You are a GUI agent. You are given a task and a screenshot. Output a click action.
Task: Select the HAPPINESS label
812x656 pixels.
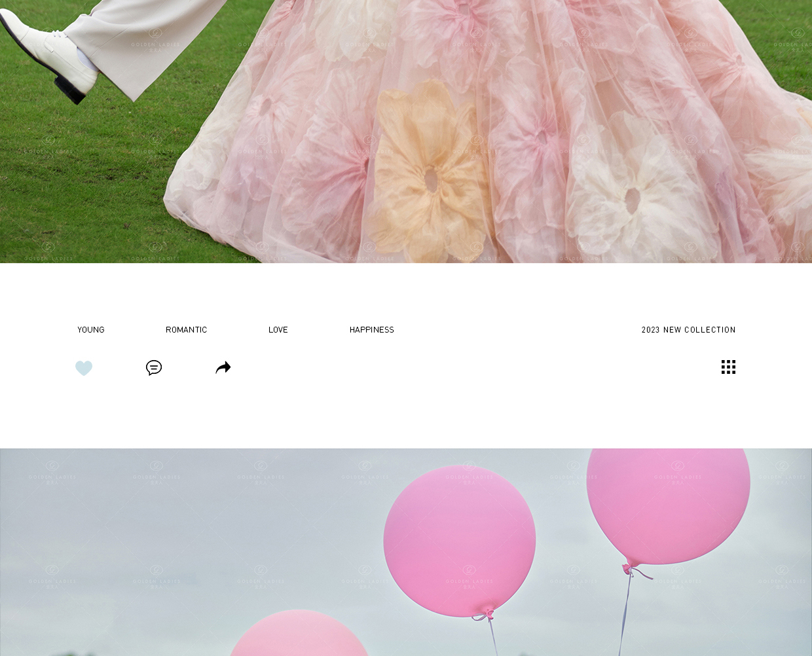coord(372,329)
